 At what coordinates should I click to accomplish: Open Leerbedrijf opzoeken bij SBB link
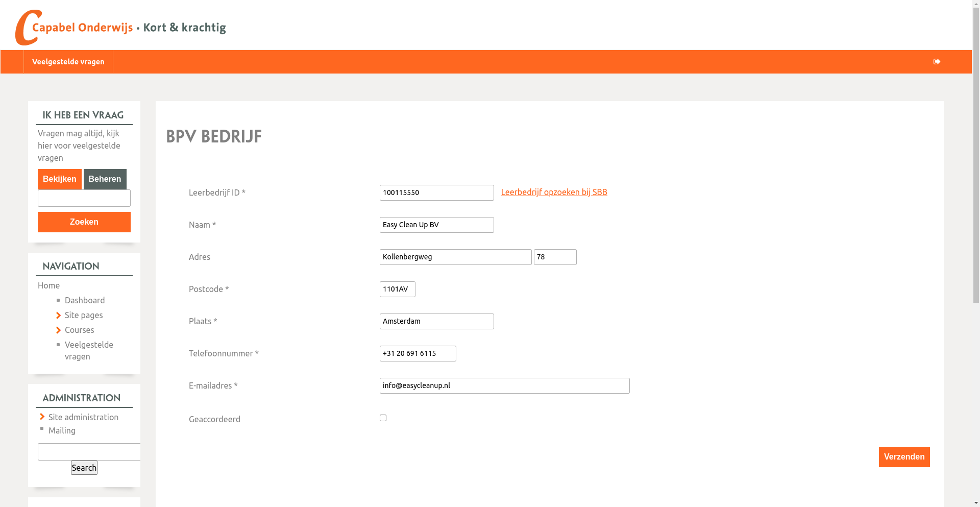pos(554,192)
